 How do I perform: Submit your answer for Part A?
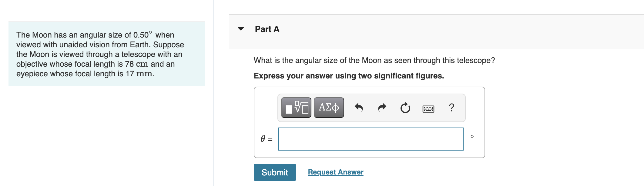[274, 172]
